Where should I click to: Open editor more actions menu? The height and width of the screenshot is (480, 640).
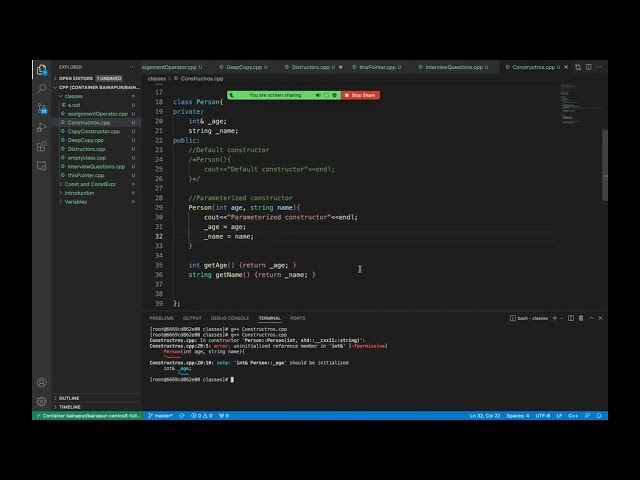(599, 67)
